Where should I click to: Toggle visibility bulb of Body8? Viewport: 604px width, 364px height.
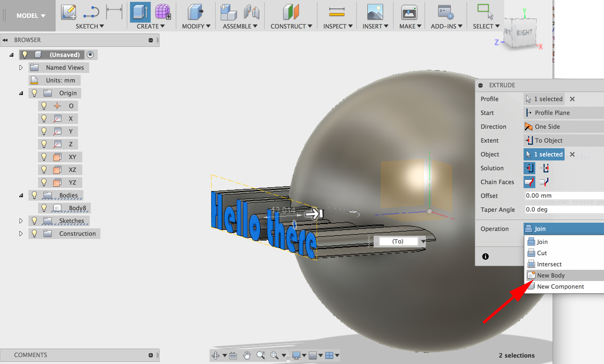pyautogui.click(x=44, y=208)
